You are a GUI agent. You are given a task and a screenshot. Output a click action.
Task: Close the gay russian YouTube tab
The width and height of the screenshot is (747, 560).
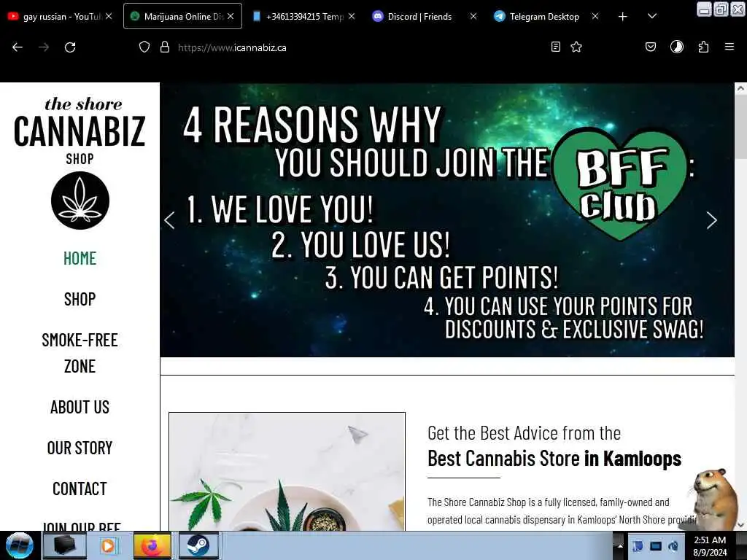click(x=109, y=16)
